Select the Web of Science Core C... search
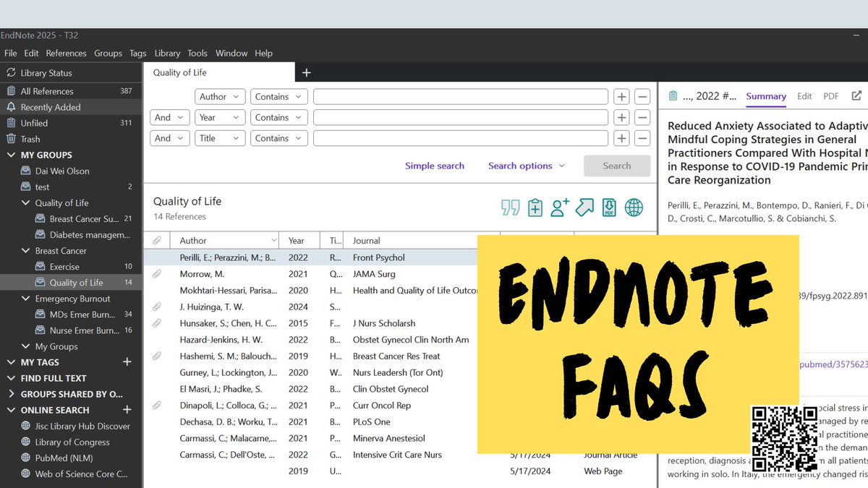 coord(71,474)
